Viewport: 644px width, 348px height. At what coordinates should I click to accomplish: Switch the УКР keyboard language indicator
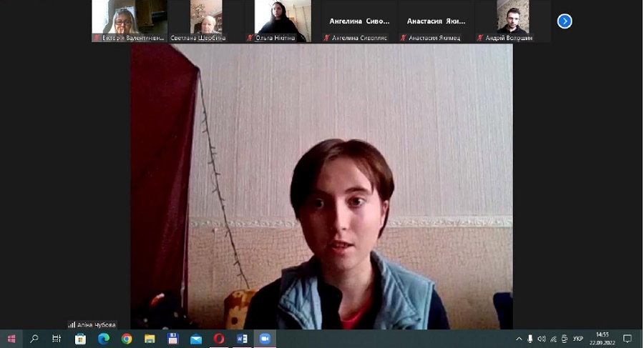[578, 339]
